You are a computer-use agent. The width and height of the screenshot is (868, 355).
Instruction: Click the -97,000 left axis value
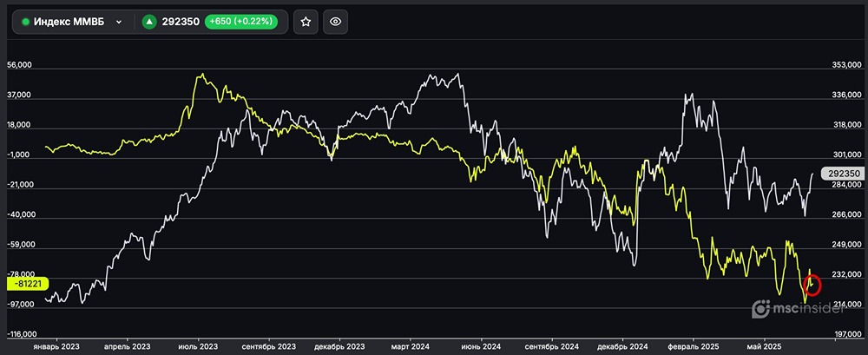pyautogui.click(x=19, y=306)
